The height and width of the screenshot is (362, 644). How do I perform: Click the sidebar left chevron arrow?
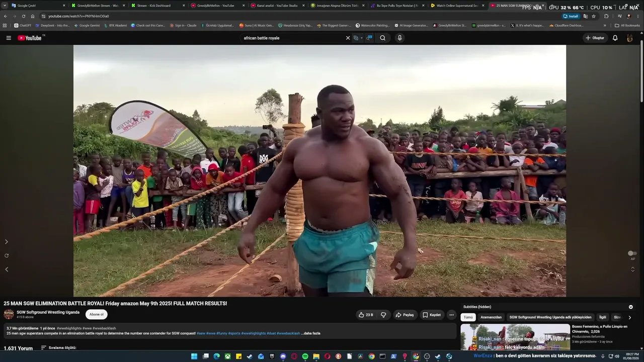click(7, 269)
